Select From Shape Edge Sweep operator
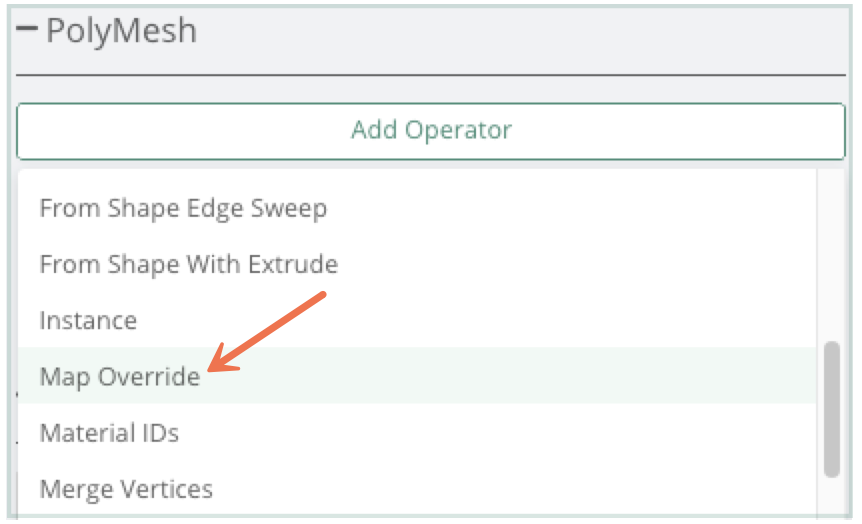862x524 pixels. tap(183, 209)
